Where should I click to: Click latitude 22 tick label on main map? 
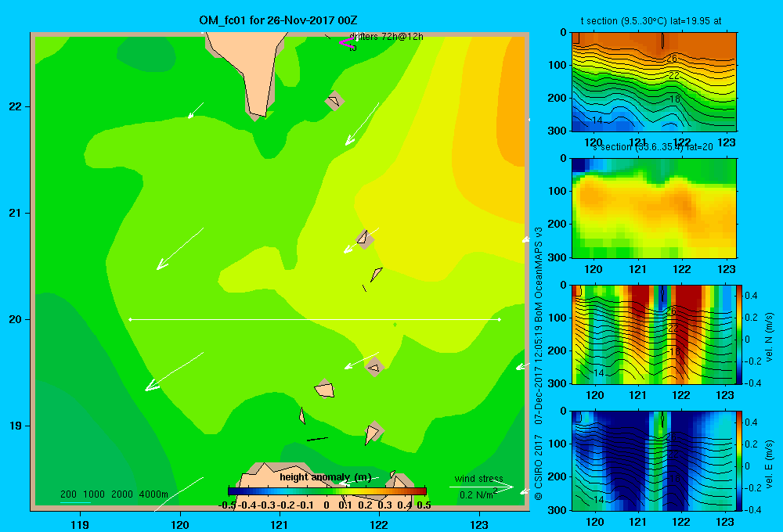(x=16, y=106)
